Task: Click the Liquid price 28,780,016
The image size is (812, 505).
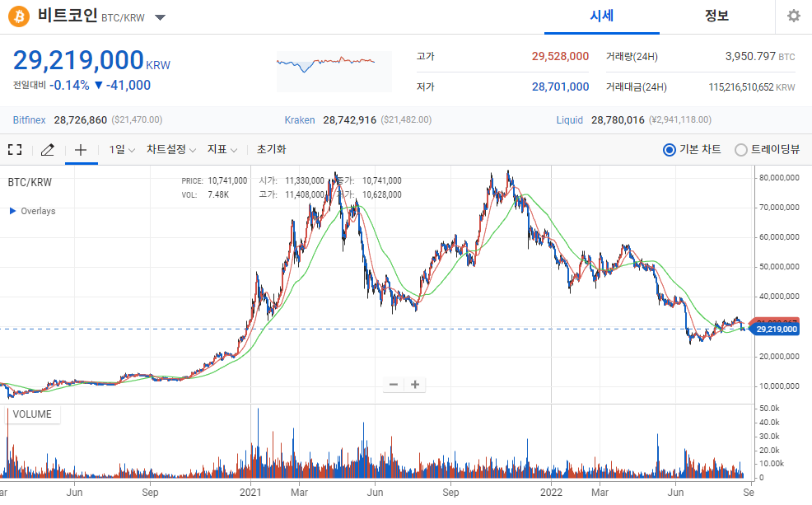Action: (618, 120)
